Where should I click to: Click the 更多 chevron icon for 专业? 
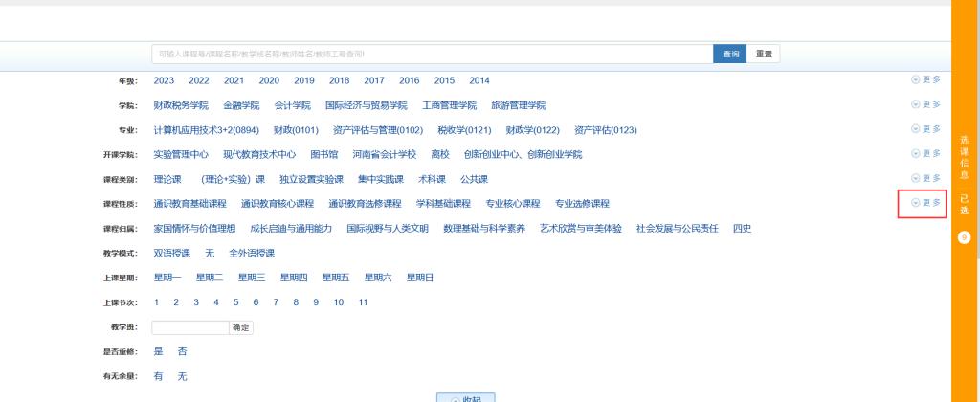pos(916,129)
